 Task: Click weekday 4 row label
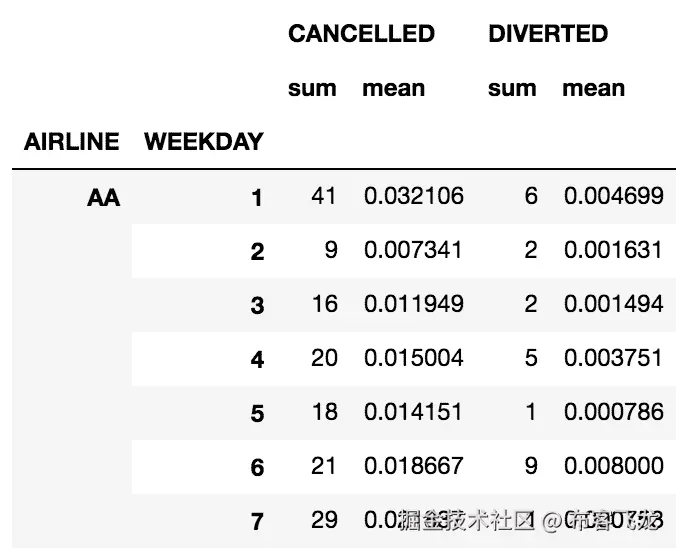pos(257,359)
